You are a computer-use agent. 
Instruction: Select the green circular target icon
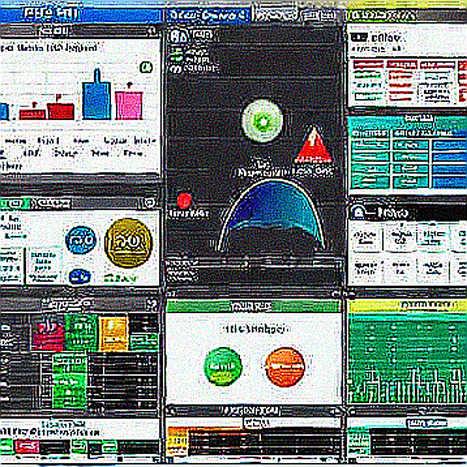(263, 121)
